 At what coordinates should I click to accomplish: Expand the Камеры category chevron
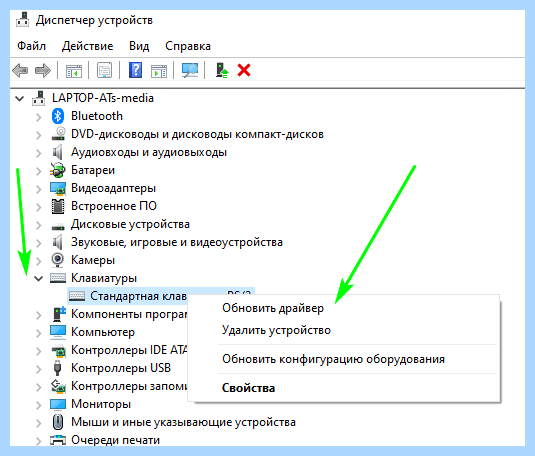pos(39,261)
